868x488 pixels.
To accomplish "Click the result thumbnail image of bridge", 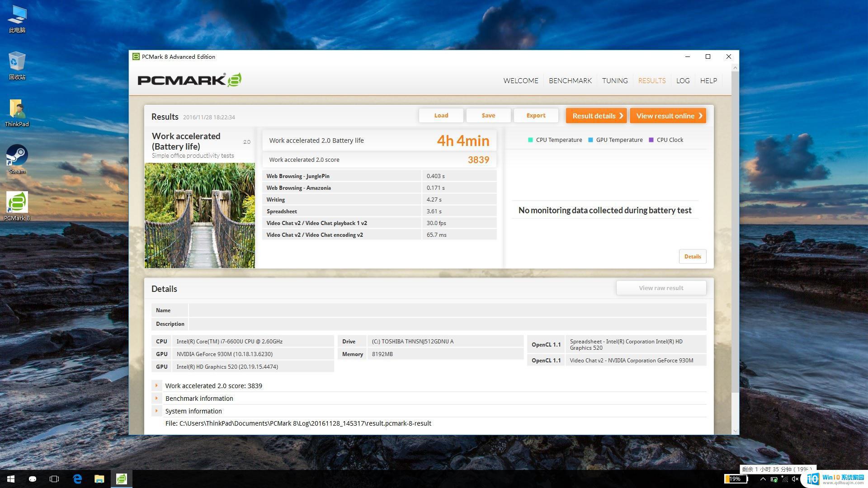I will (x=200, y=215).
